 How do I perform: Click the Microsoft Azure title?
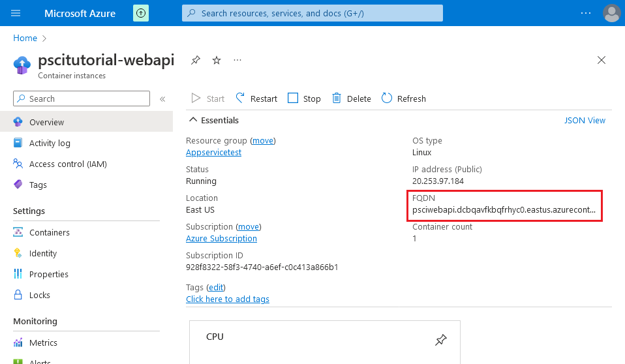tap(80, 13)
